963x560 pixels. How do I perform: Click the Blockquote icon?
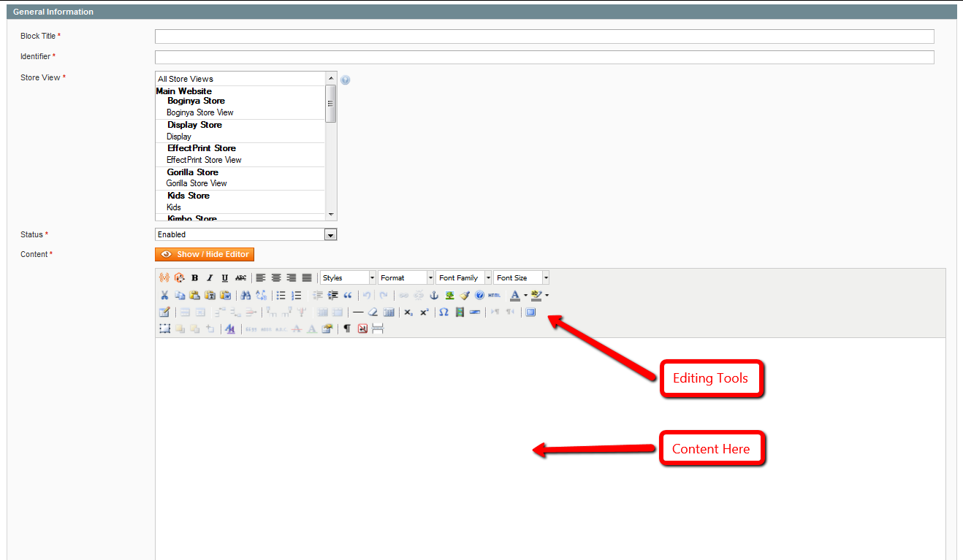tap(348, 295)
